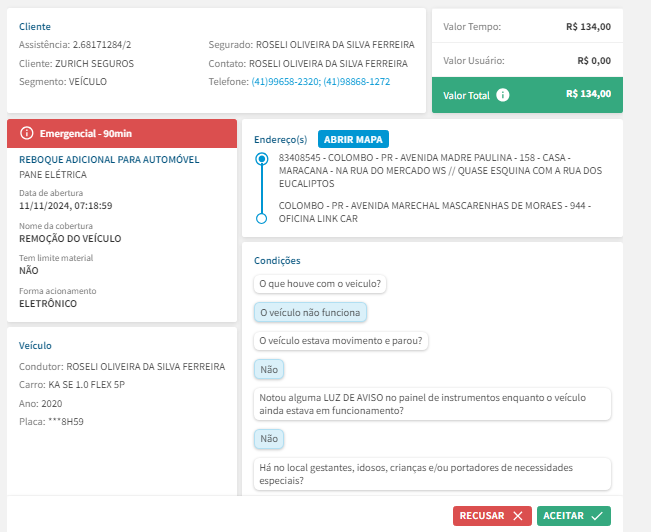This screenshot has height=532, width=651.
Task: Click the checkmark icon on ACEITAR
Action: (x=597, y=516)
